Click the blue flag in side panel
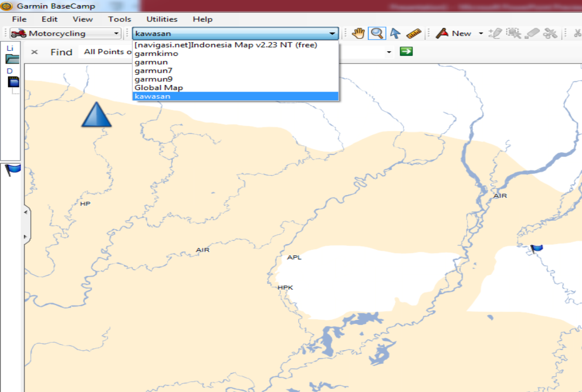 click(13, 170)
